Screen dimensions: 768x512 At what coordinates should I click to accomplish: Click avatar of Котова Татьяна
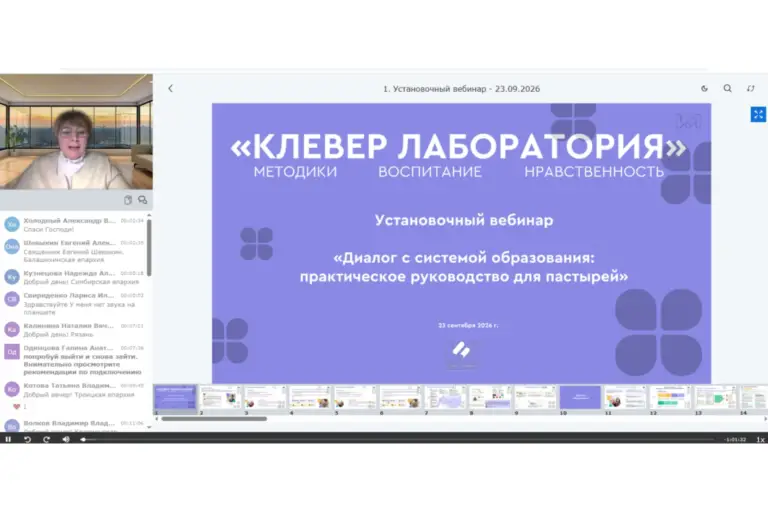(x=12, y=389)
